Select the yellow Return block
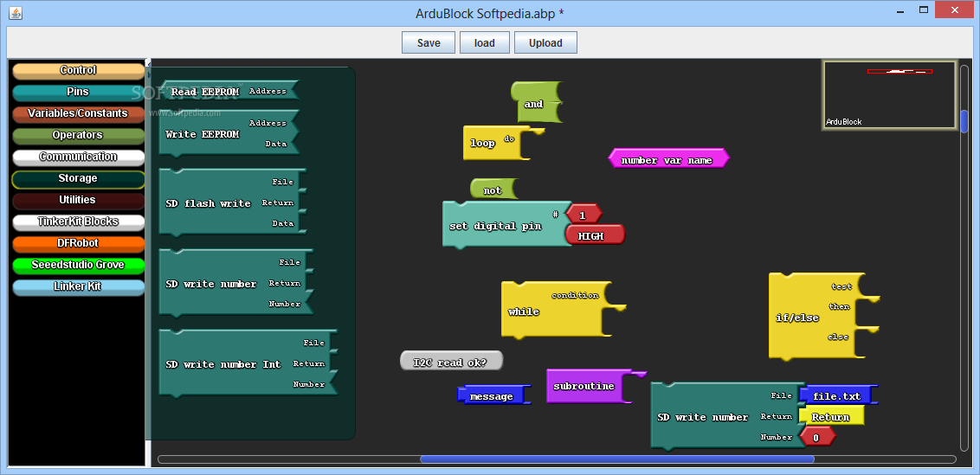The width and height of the screenshot is (980, 475). pos(832,415)
